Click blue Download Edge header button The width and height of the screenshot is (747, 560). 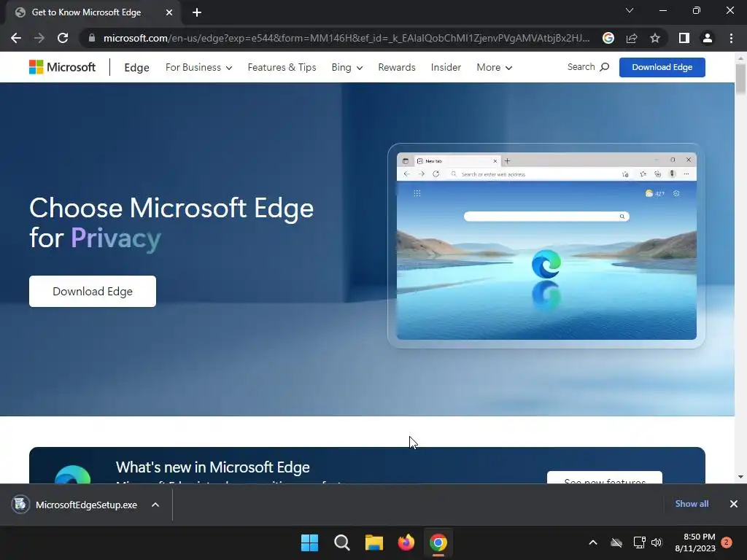point(662,67)
